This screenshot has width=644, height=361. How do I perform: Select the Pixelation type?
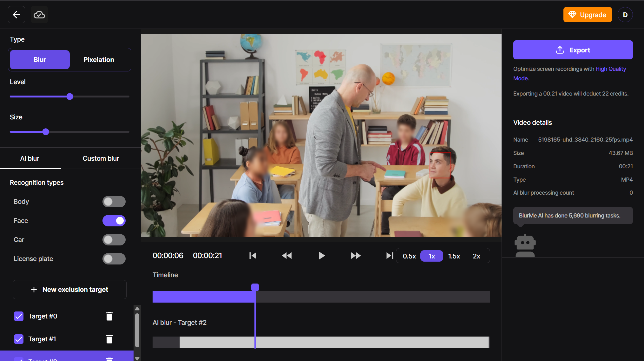(99, 60)
